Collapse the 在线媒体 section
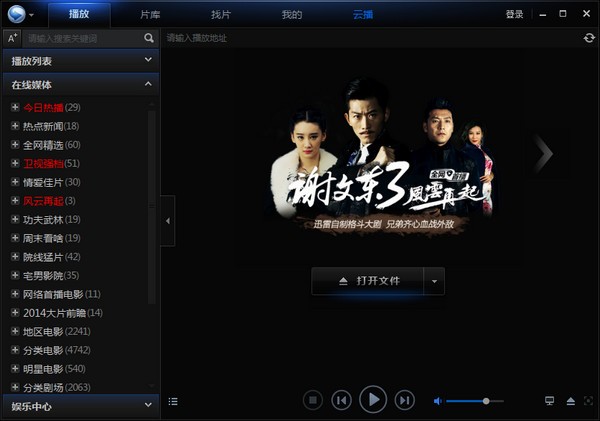 (x=148, y=85)
